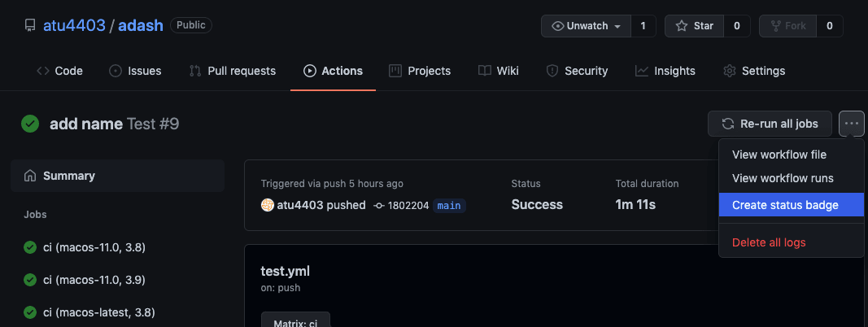Click the 'atu4403 pushed' text
The height and width of the screenshot is (327, 868).
(321, 205)
